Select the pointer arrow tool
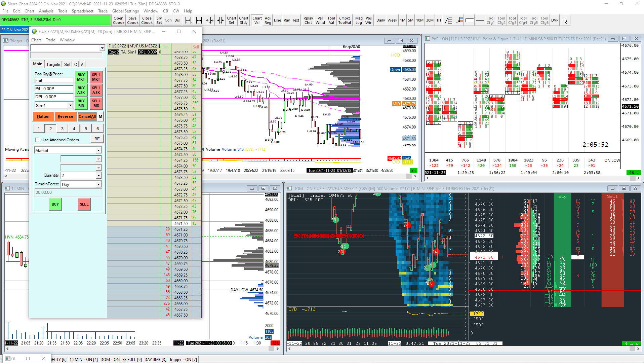Screen dimensions: 644x363 (x=565, y=21)
